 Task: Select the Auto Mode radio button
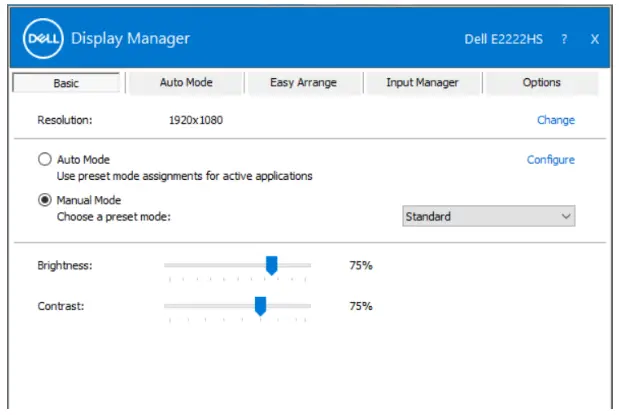pyautogui.click(x=45, y=159)
